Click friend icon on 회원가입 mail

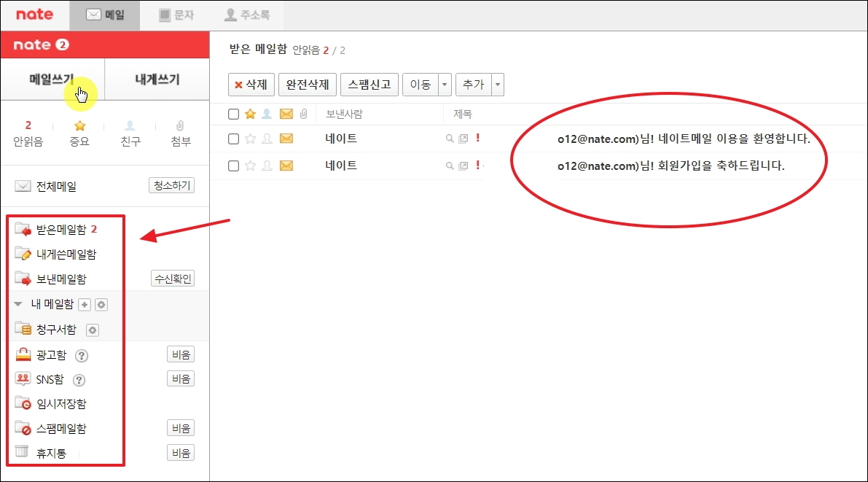(x=267, y=166)
